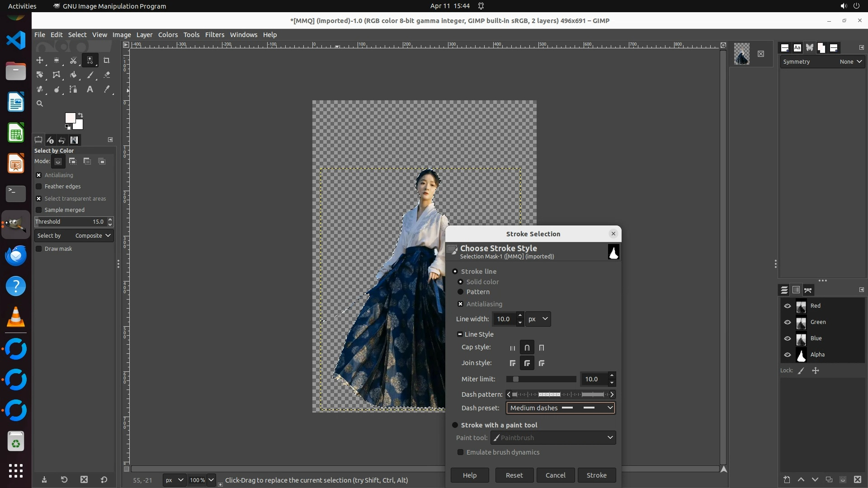
Task: Open the Colors menu
Action: tap(168, 35)
